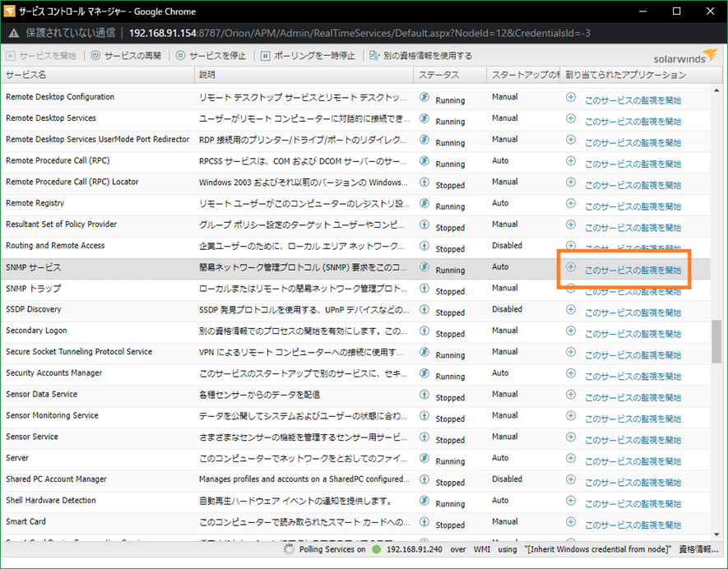Image resolution: width=728 pixels, height=569 pixels.
Task: Sort by the サービス名 column header
Action: [x=98, y=75]
